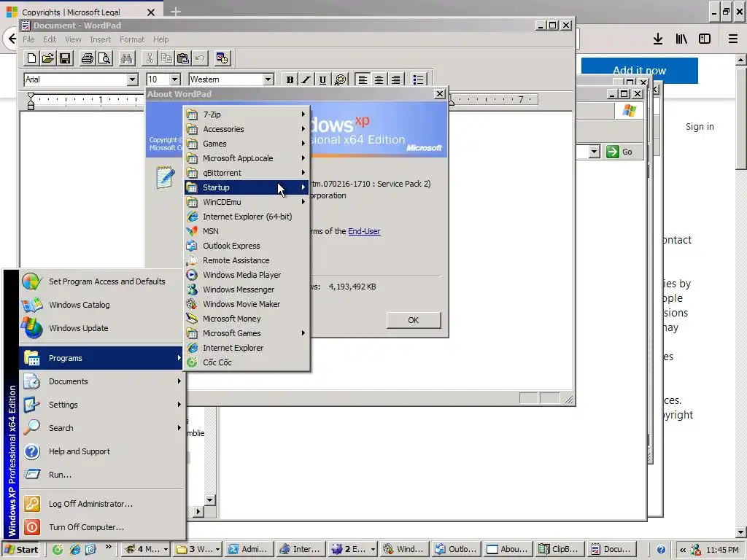Click the font Color palette icon in WordPad
Viewport: 747px width, 560px height.
click(340, 79)
